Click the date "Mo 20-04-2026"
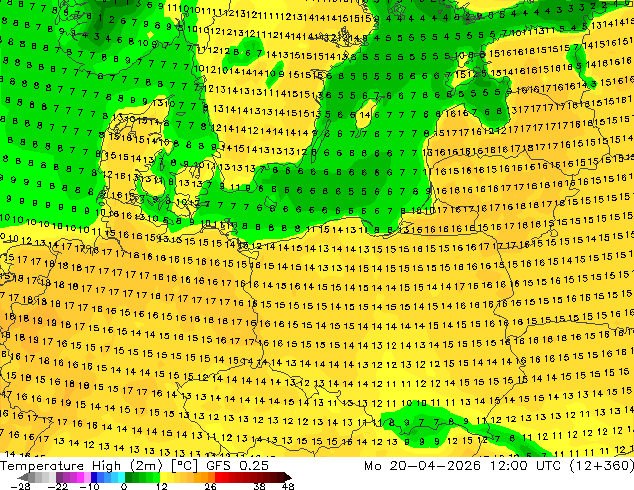This screenshot has height=490, width=634. 422,466
